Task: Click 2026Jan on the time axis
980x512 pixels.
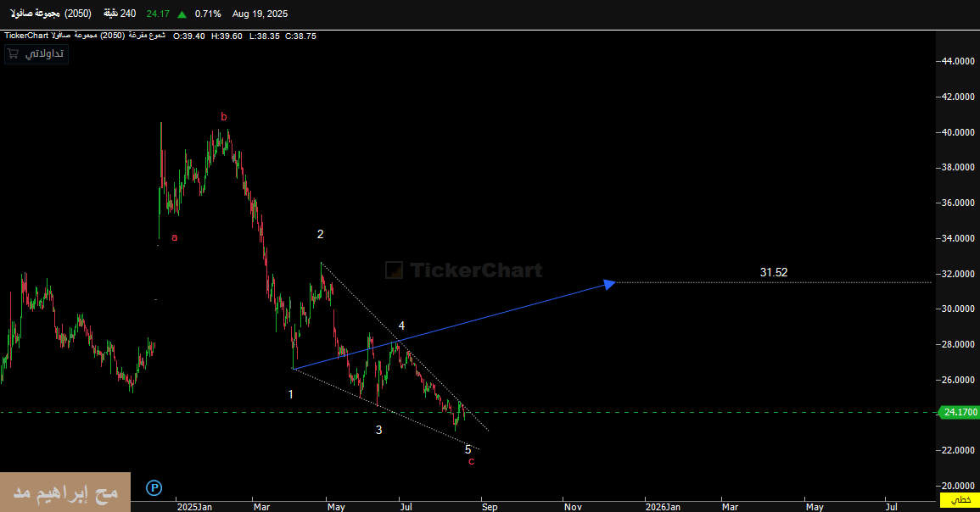Action: pyautogui.click(x=664, y=507)
